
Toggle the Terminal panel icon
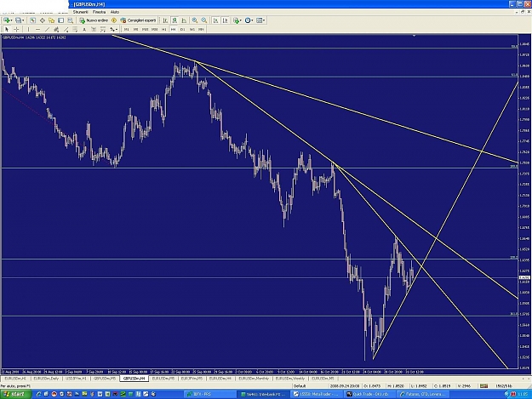point(60,20)
